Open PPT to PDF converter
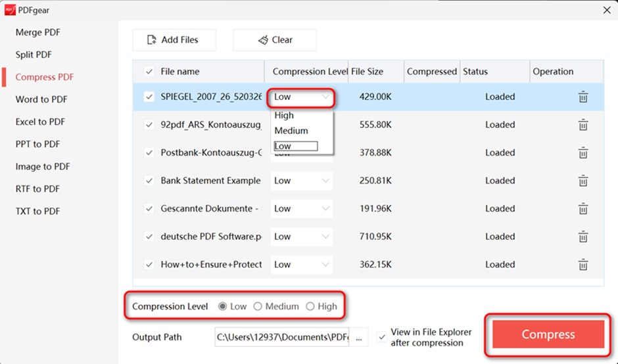Screen dimensions: 618x364 tap(38, 144)
